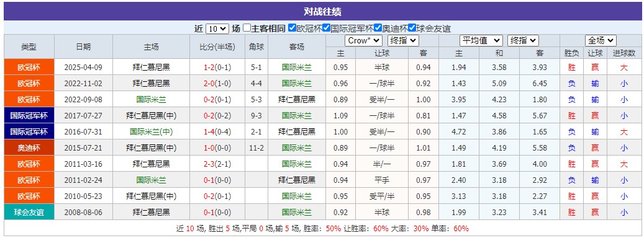Click handicap 平手 in 2011-02-24 row
The height and width of the screenshot is (238, 644).
[x=382, y=180]
